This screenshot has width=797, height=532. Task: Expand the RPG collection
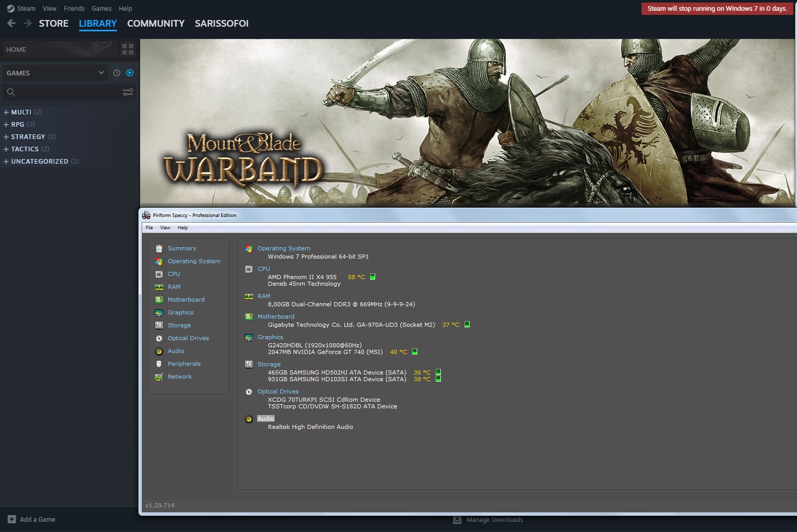click(6, 124)
